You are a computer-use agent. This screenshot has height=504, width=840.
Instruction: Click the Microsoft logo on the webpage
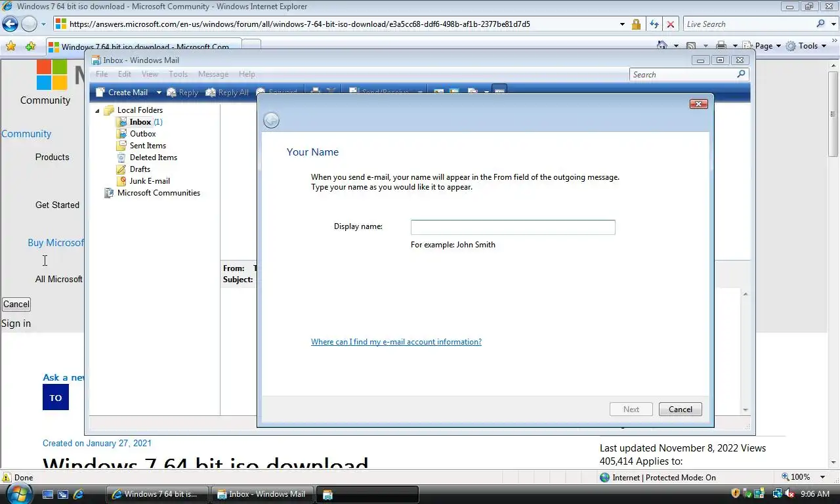point(52,74)
